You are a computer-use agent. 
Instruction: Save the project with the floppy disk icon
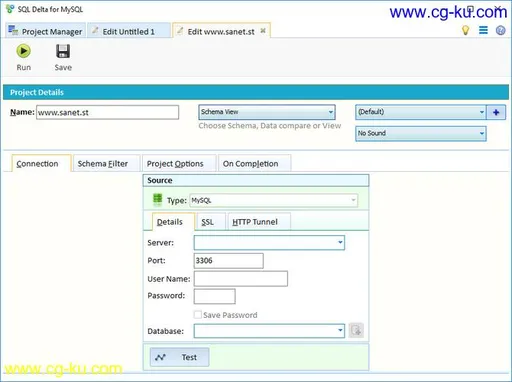(x=63, y=51)
